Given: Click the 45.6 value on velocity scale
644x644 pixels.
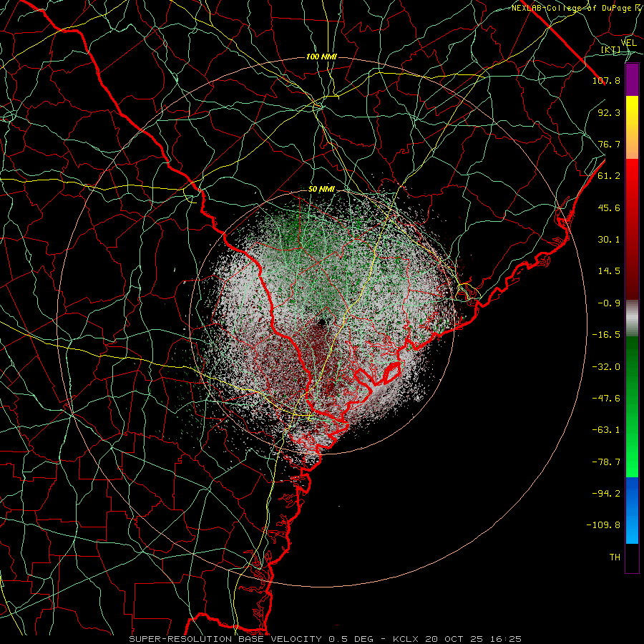Looking at the screenshot, I should coord(609,208).
